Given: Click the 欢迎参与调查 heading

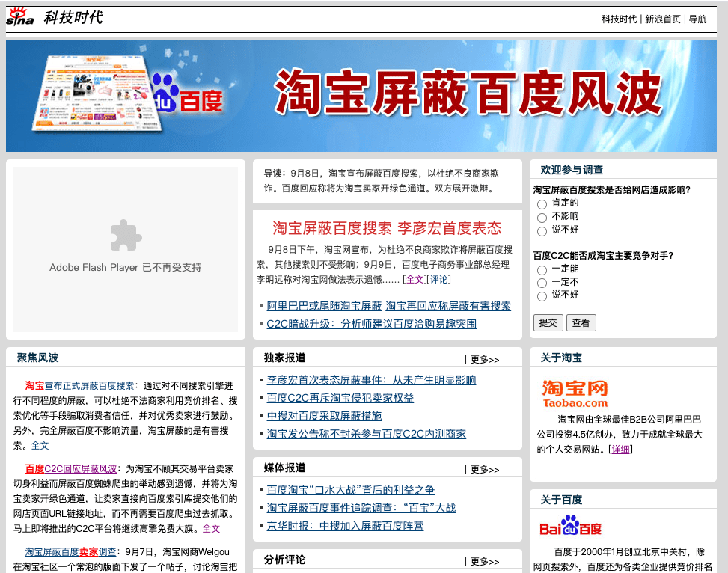Looking at the screenshot, I should (572, 170).
